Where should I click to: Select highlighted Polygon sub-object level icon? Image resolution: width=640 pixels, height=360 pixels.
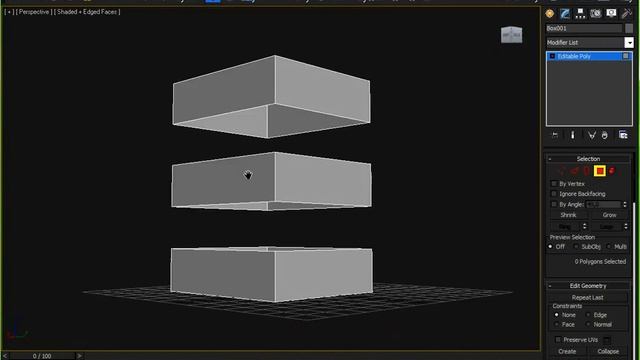(600, 171)
